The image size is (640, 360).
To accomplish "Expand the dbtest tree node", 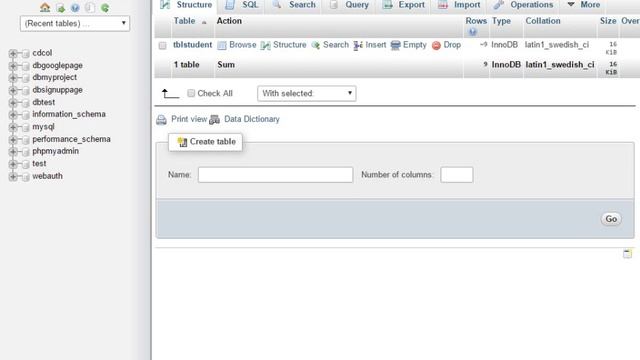I will [13, 102].
